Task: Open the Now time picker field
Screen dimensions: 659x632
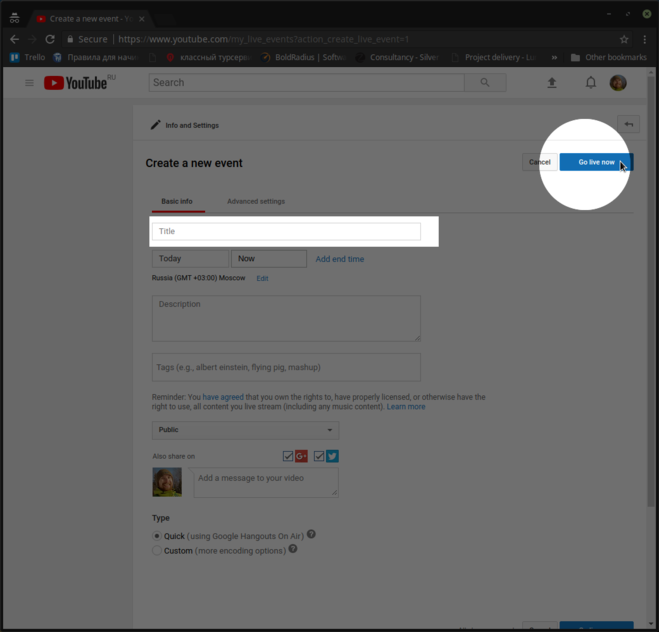Action: pos(269,258)
